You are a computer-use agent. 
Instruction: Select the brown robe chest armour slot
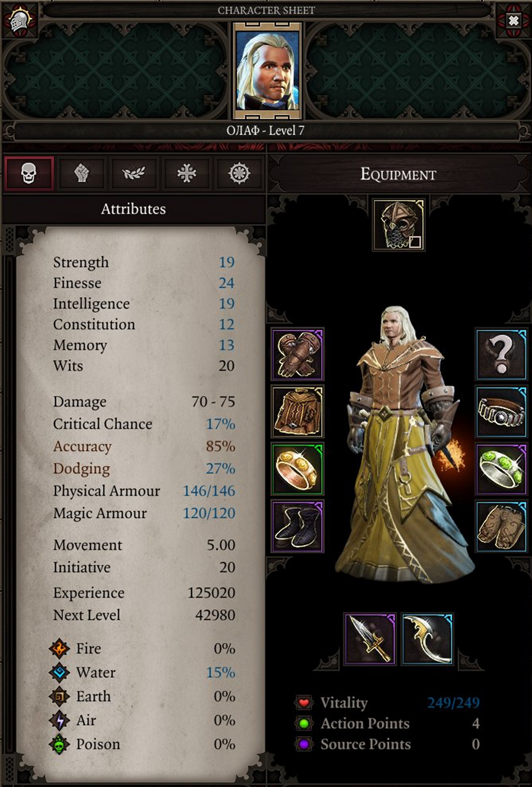(298, 411)
